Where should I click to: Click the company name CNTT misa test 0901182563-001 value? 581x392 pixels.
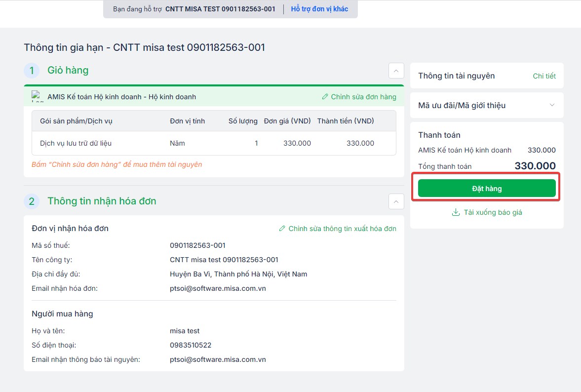pyautogui.click(x=224, y=260)
